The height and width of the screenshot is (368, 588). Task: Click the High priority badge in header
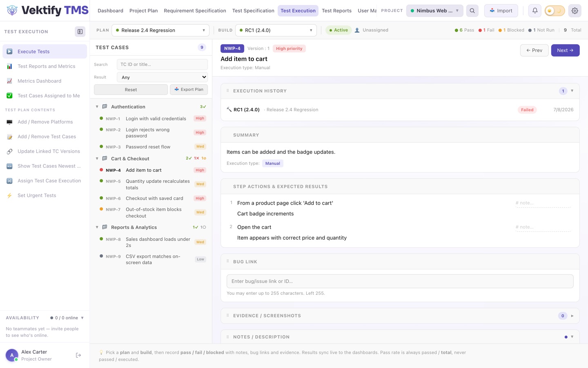(289, 49)
